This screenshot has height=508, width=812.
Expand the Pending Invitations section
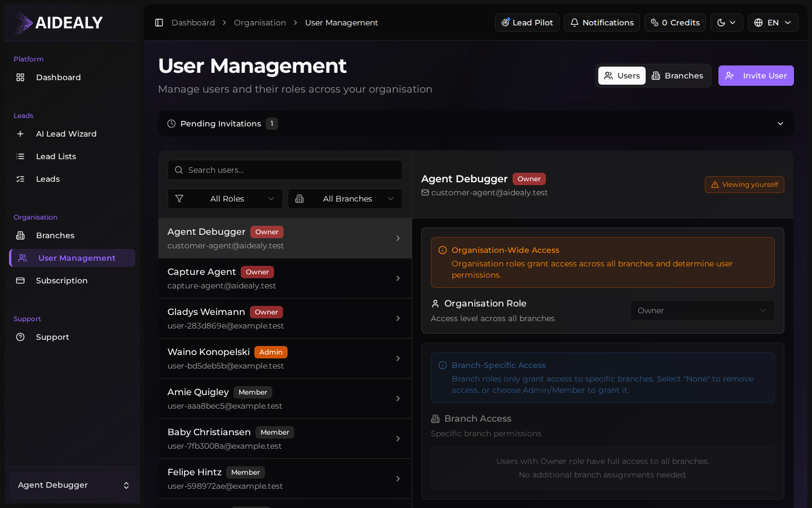[476, 124]
